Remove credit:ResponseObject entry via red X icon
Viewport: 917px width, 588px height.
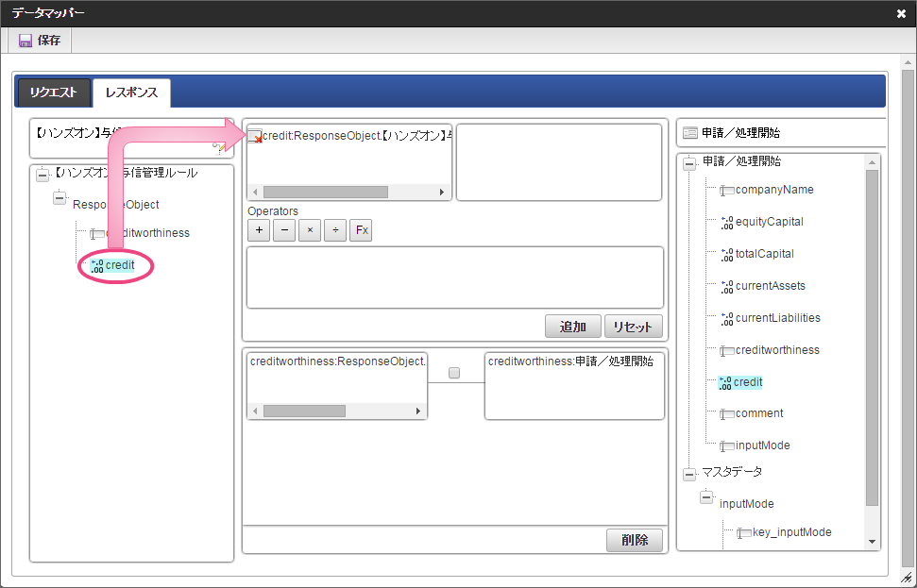(x=255, y=137)
